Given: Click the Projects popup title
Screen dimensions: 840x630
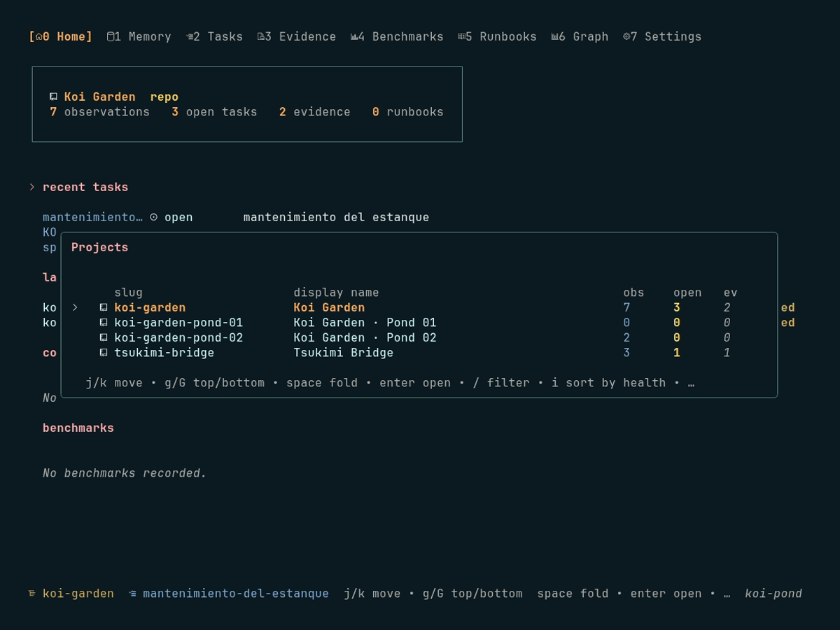Looking at the screenshot, I should [99, 247].
